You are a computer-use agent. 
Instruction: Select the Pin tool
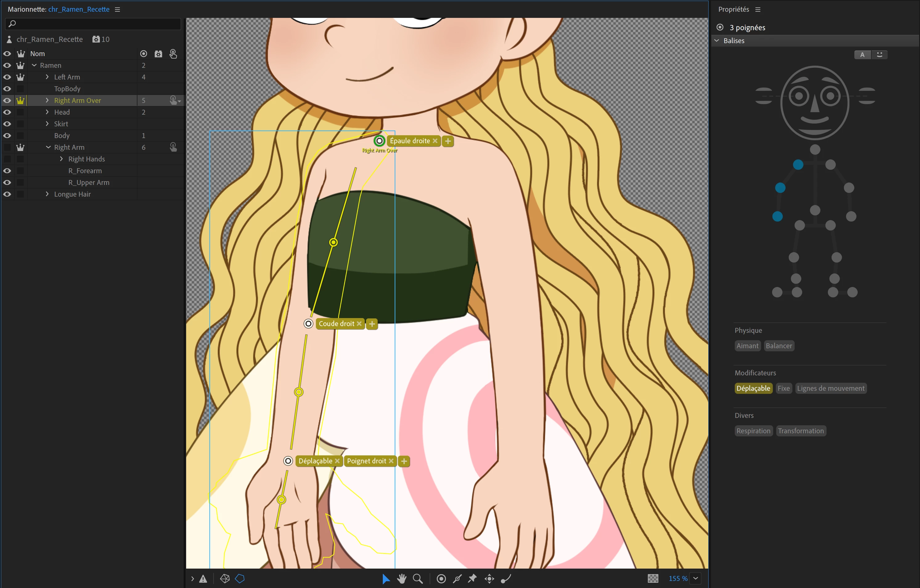coord(472,578)
